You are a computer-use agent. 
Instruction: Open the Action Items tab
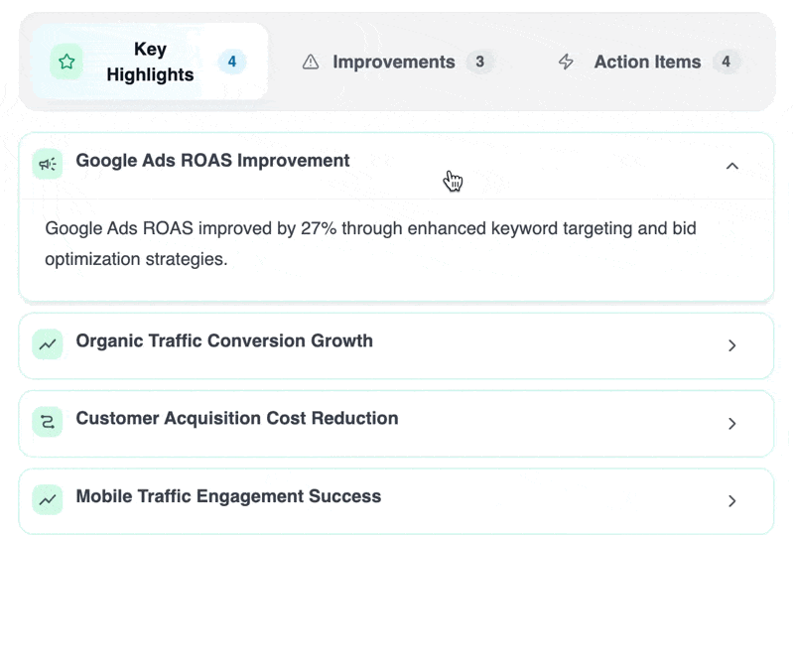coord(647,63)
